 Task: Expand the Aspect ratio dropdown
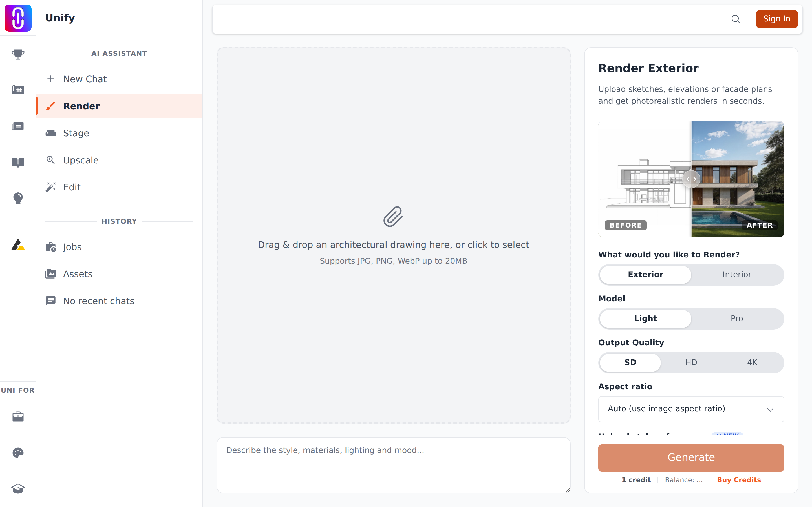point(691,409)
